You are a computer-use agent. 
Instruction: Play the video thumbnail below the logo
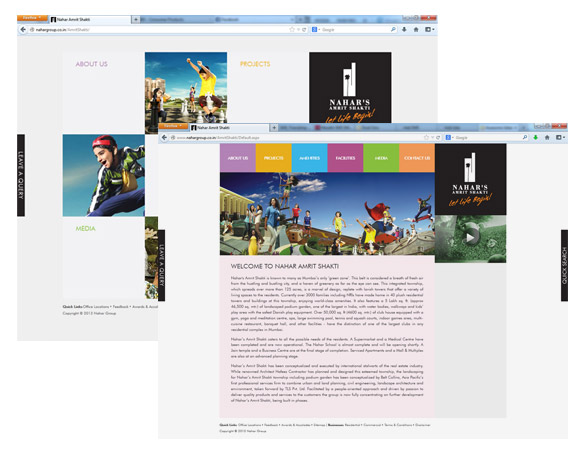470,237
